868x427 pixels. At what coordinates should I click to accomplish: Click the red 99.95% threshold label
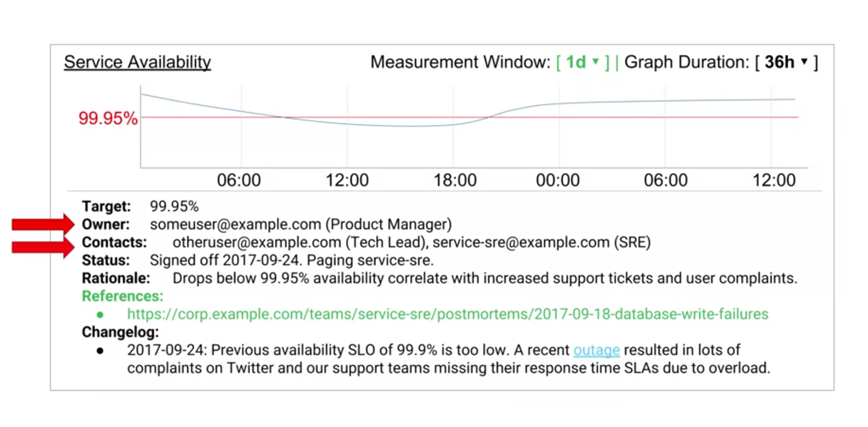click(108, 118)
